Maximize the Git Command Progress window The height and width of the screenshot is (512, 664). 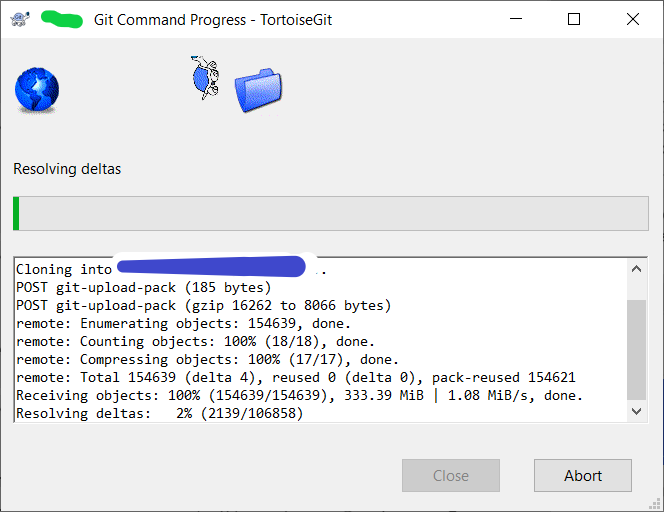click(x=574, y=19)
